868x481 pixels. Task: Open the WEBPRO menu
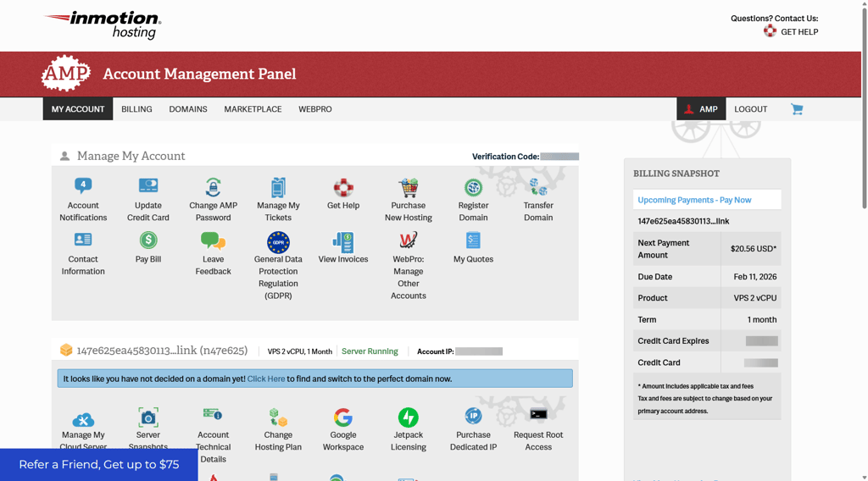click(x=315, y=109)
